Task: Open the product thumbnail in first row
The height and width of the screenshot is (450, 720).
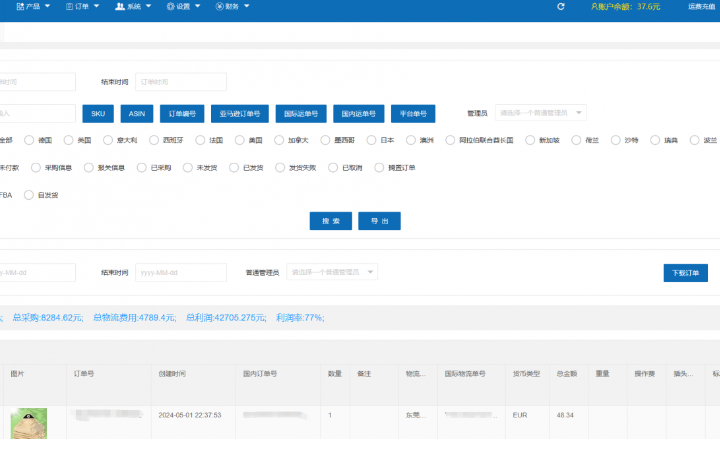Action: tap(28, 423)
